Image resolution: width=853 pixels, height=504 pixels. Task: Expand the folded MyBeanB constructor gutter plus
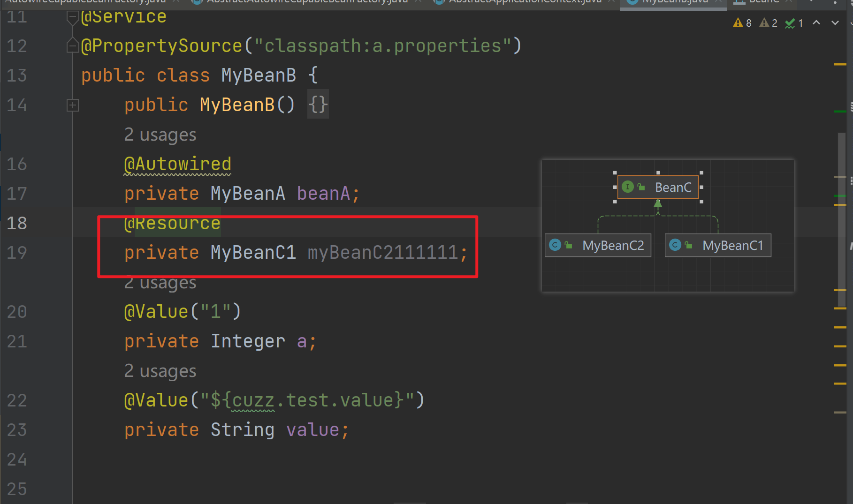(x=72, y=105)
